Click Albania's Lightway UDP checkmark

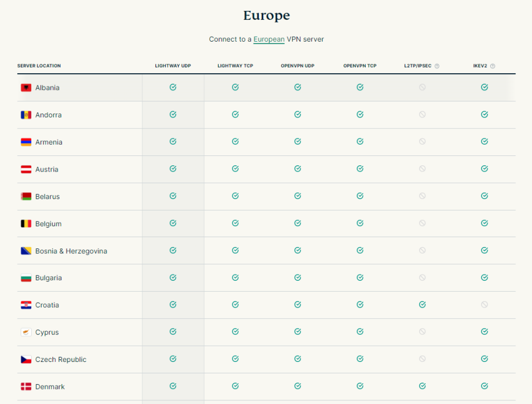[173, 87]
